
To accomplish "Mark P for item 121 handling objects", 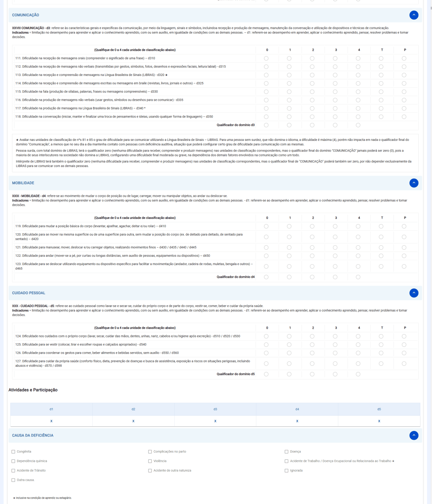I will tap(404, 248).
